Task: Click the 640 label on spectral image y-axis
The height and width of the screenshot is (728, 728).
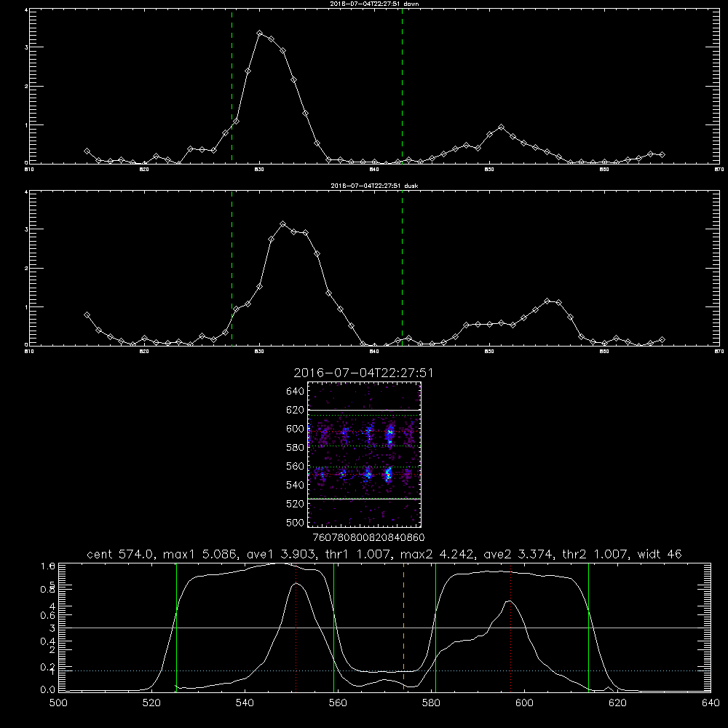Action: [x=296, y=392]
